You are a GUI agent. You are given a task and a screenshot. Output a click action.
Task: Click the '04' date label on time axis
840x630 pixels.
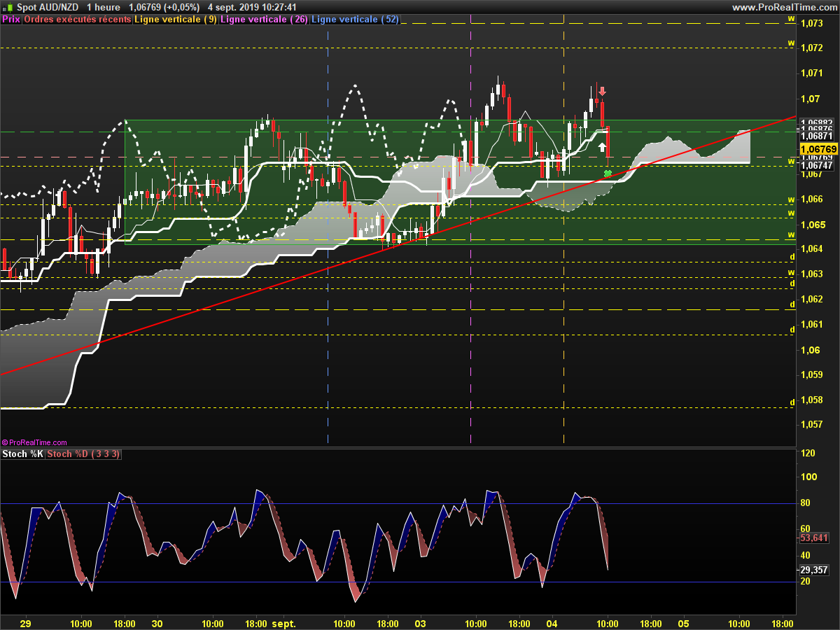coord(552,623)
